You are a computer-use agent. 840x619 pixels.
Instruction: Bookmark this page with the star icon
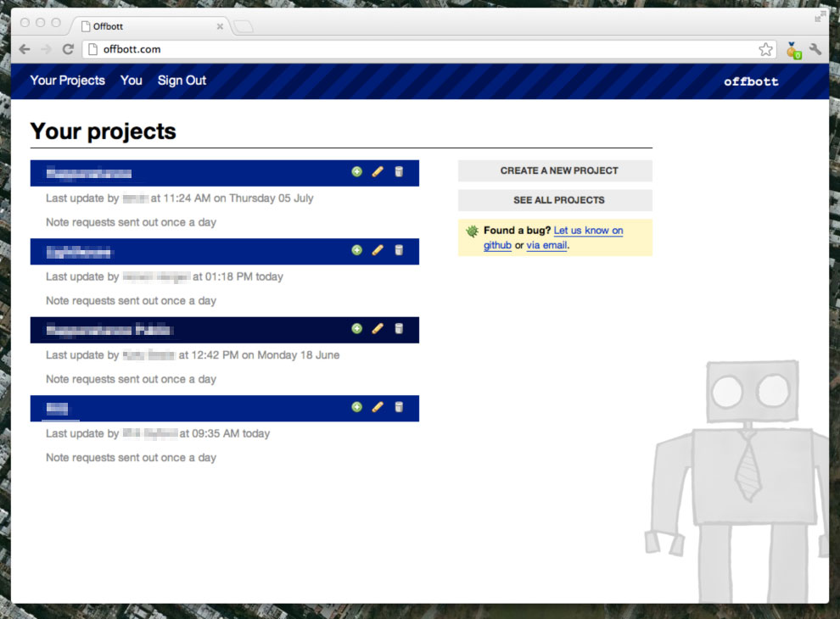765,49
